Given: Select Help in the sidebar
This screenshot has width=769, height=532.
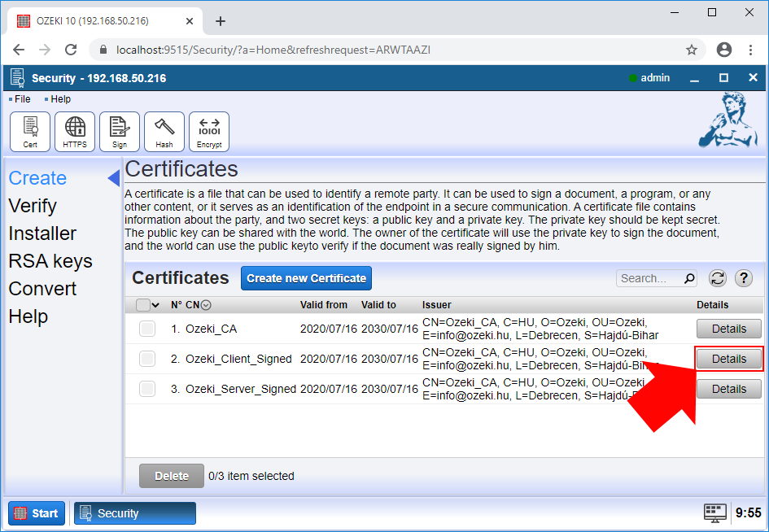Looking at the screenshot, I should point(28,316).
